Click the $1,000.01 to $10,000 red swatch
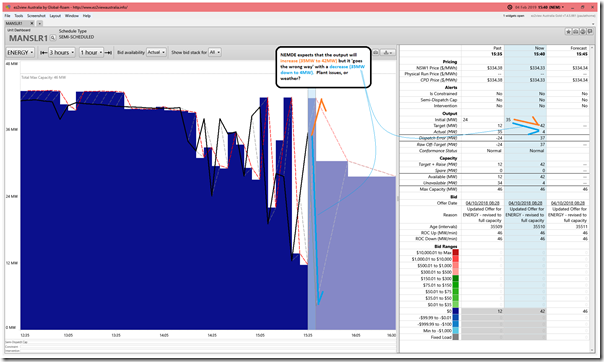 [x=456, y=259]
